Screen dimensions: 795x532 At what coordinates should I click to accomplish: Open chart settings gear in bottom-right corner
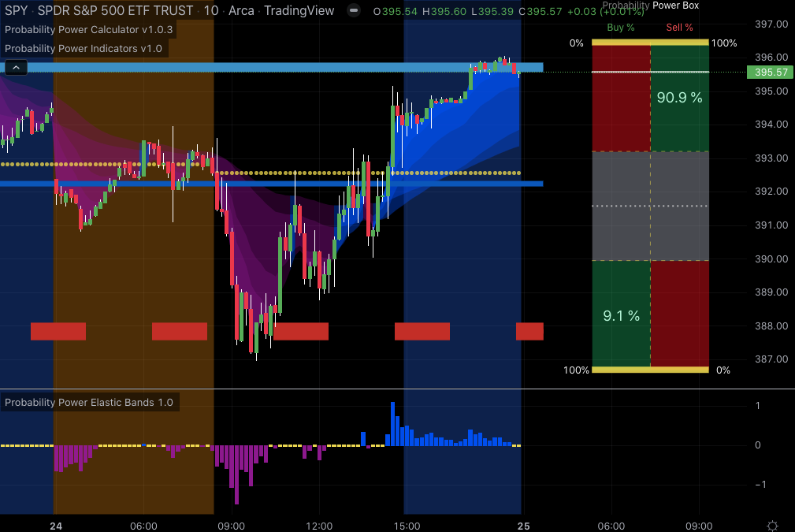point(773,526)
